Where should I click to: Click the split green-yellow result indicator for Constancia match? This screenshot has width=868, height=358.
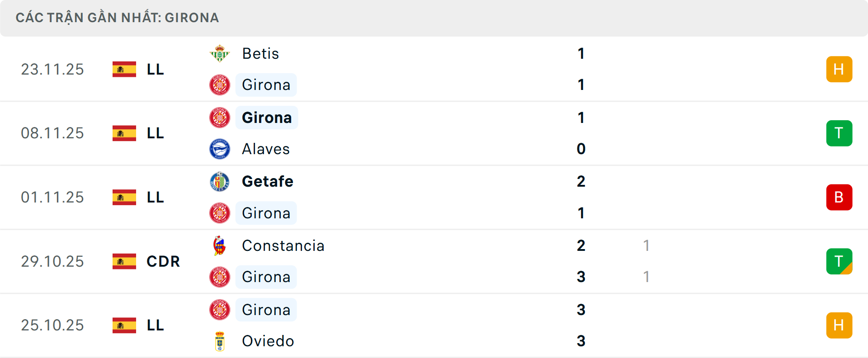(840, 261)
